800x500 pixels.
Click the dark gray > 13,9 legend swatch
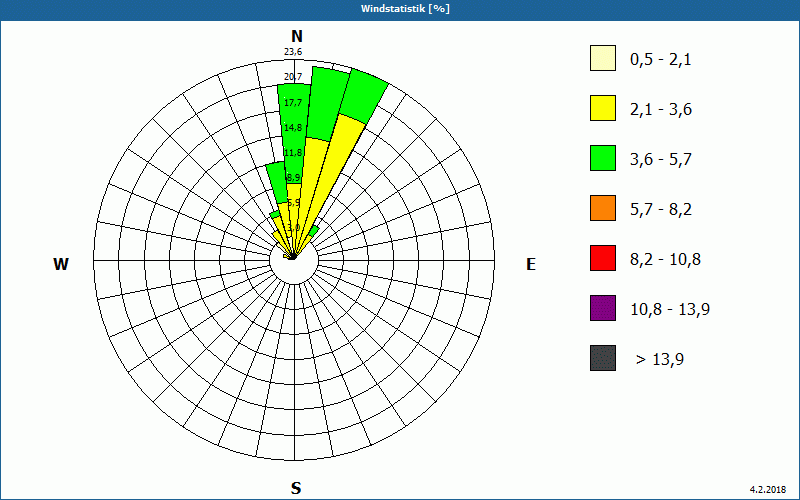(603, 358)
